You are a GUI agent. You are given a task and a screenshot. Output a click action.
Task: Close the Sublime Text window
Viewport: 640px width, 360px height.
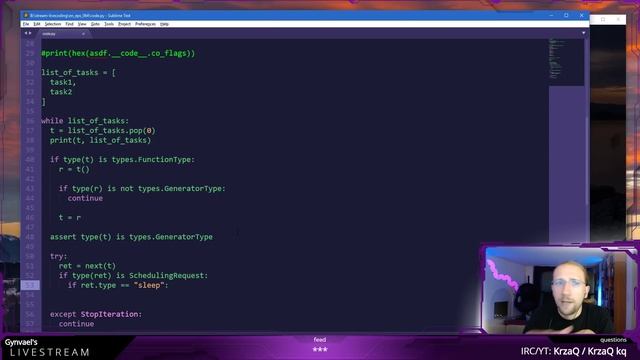582,16
